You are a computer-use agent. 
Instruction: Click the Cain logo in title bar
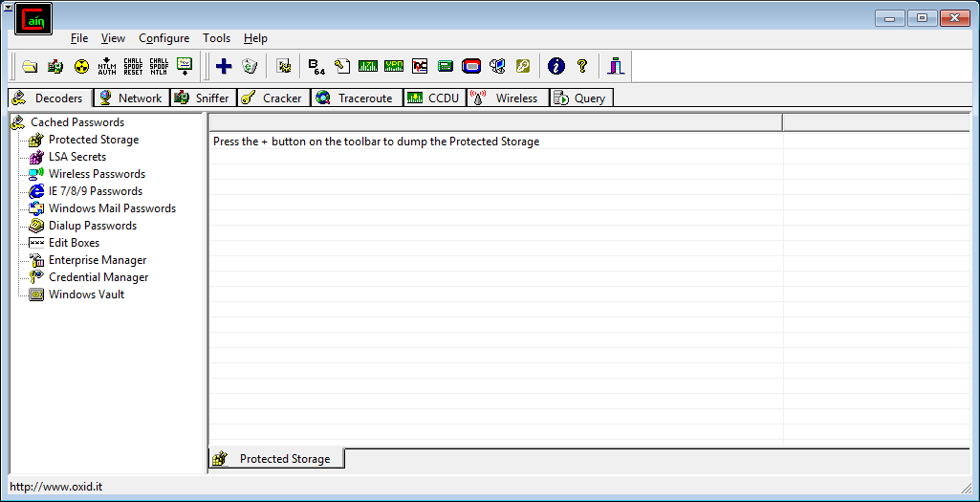[x=33, y=19]
